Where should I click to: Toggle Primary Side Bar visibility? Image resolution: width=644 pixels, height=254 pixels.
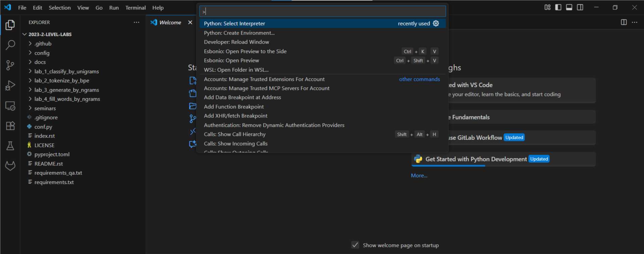click(558, 7)
